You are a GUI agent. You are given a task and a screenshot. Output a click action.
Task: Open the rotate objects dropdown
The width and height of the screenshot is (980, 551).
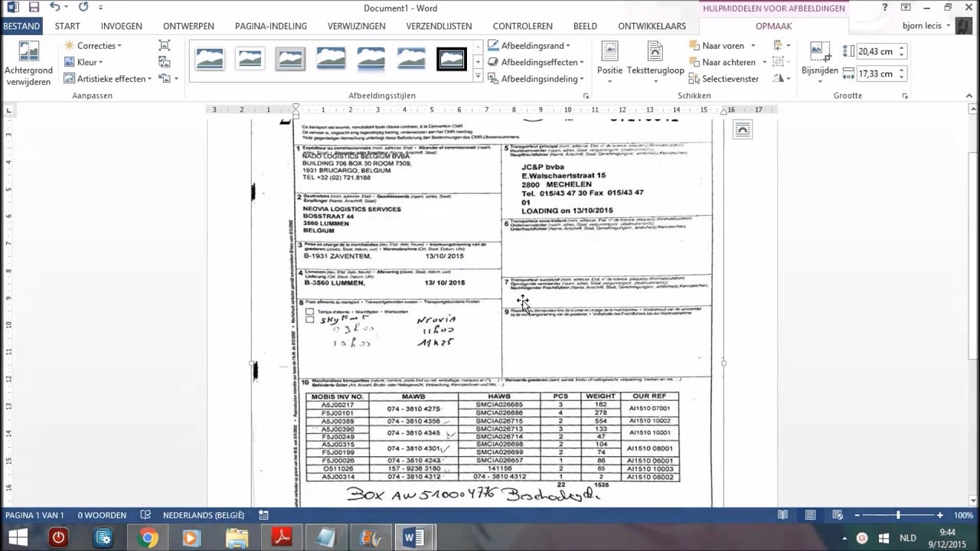click(782, 79)
